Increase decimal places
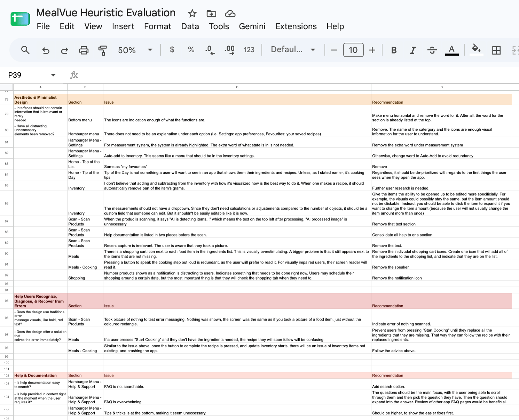The image size is (519, 420). pyautogui.click(x=229, y=50)
